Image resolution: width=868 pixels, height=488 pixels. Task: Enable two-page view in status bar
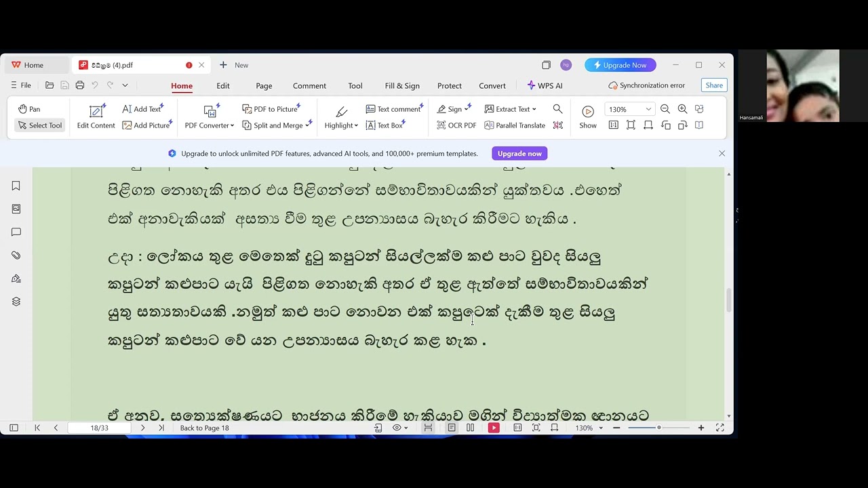(470, 428)
